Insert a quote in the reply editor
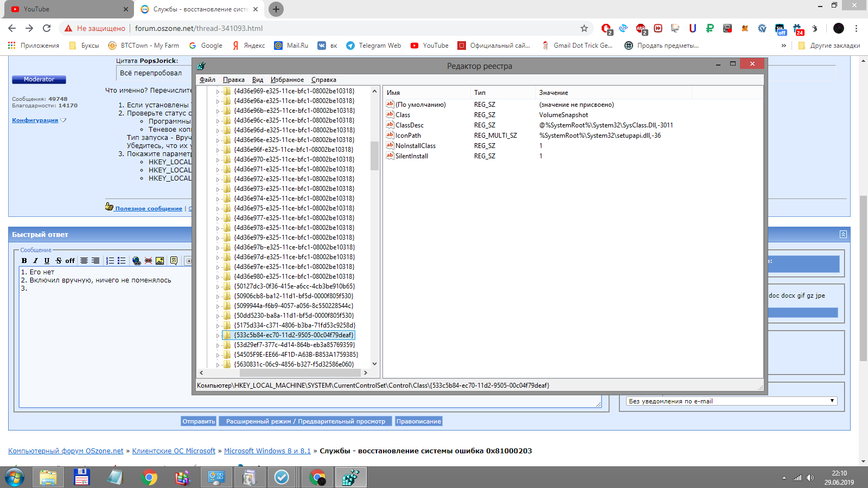The height and width of the screenshot is (488, 868). [x=174, y=261]
